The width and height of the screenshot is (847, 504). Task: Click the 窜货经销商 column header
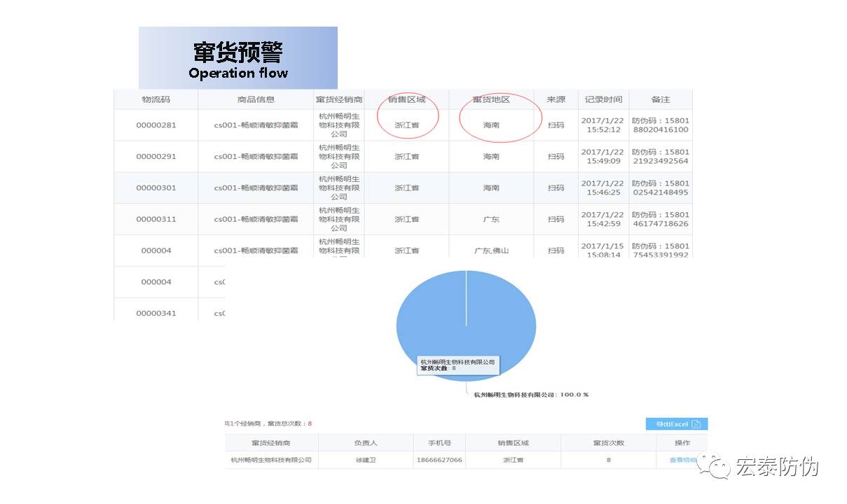point(340,99)
